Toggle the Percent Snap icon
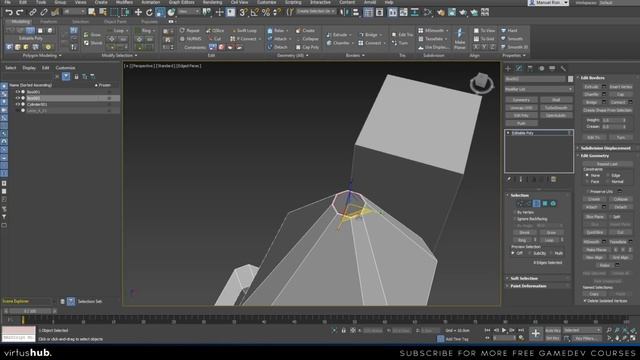Image resolution: width=640 pixels, height=360 pixels. (266, 12)
